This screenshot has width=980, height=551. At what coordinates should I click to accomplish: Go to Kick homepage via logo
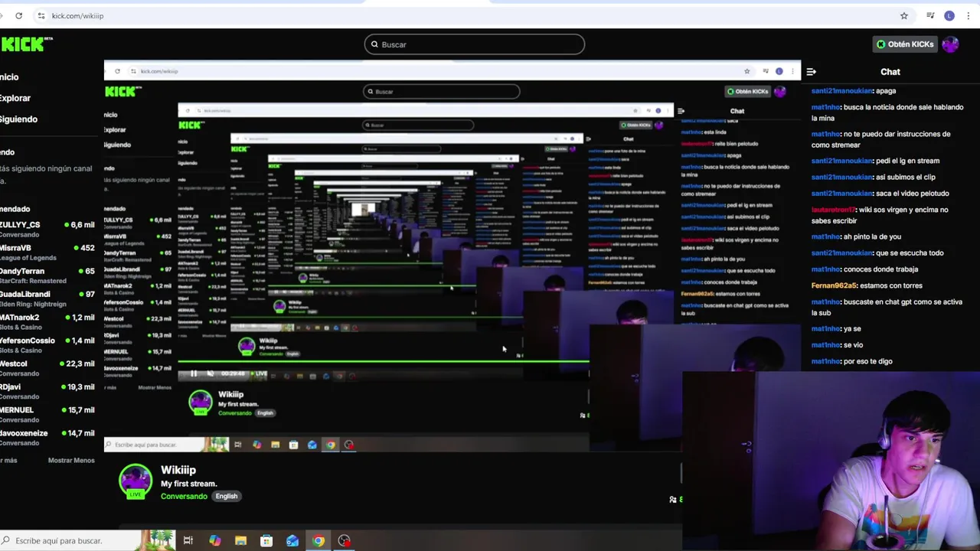pos(26,44)
